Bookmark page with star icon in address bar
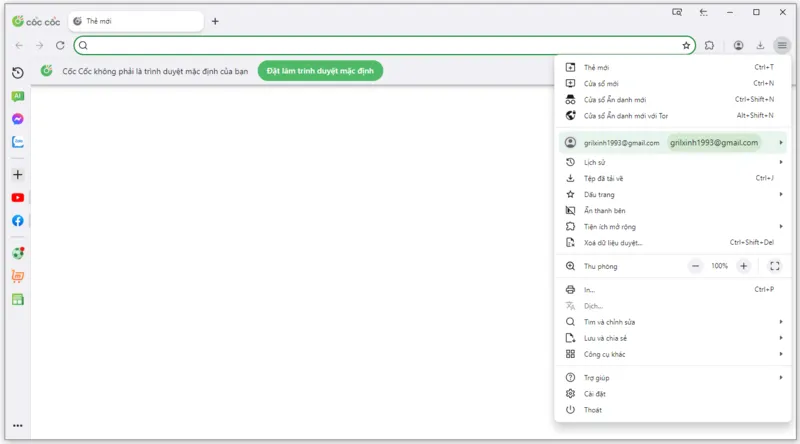The height and width of the screenshot is (444, 800). pyautogui.click(x=686, y=45)
